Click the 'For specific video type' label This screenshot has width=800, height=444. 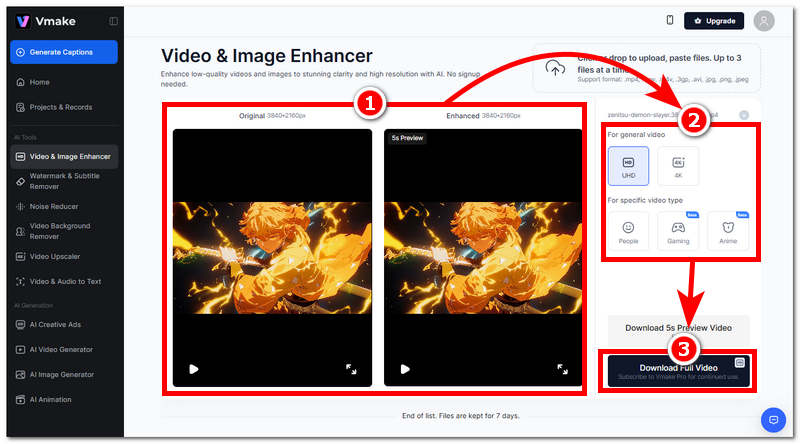tap(645, 200)
